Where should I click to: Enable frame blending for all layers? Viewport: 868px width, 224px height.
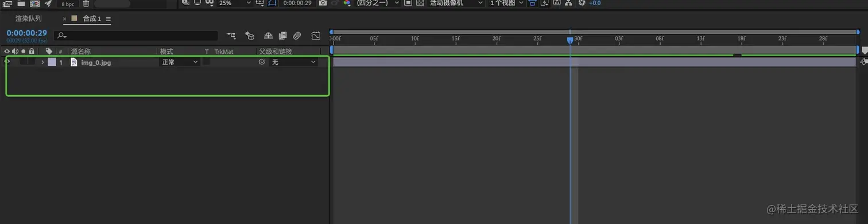click(282, 36)
